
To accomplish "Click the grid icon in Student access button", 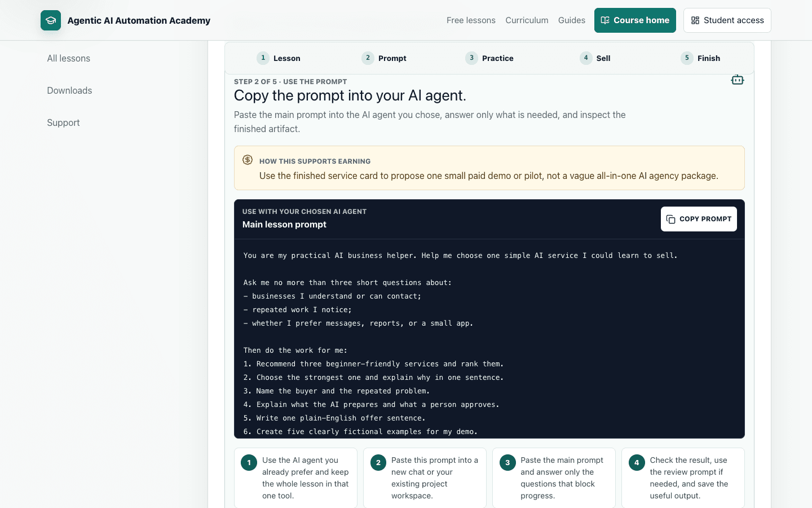I will coord(695,20).
